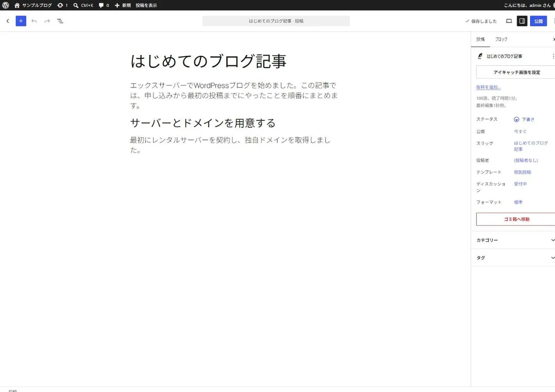Click ゴミ箱へ移動 button

tap(516, 219)
